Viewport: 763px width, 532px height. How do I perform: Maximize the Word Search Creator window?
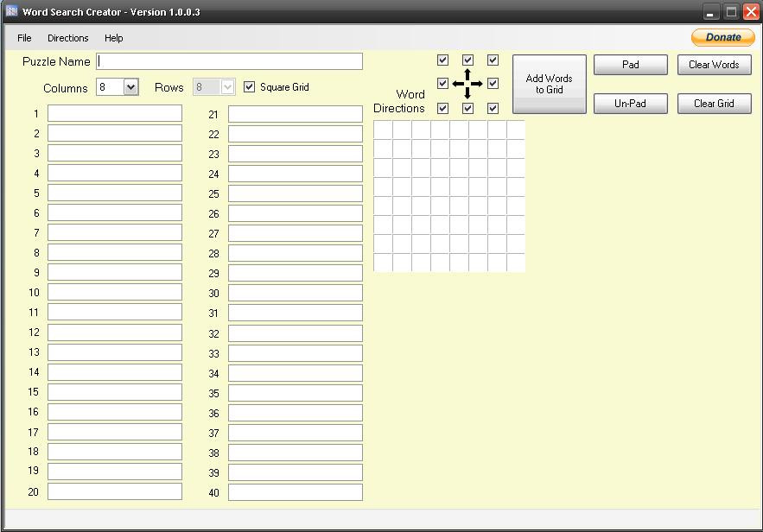(731, 12)
